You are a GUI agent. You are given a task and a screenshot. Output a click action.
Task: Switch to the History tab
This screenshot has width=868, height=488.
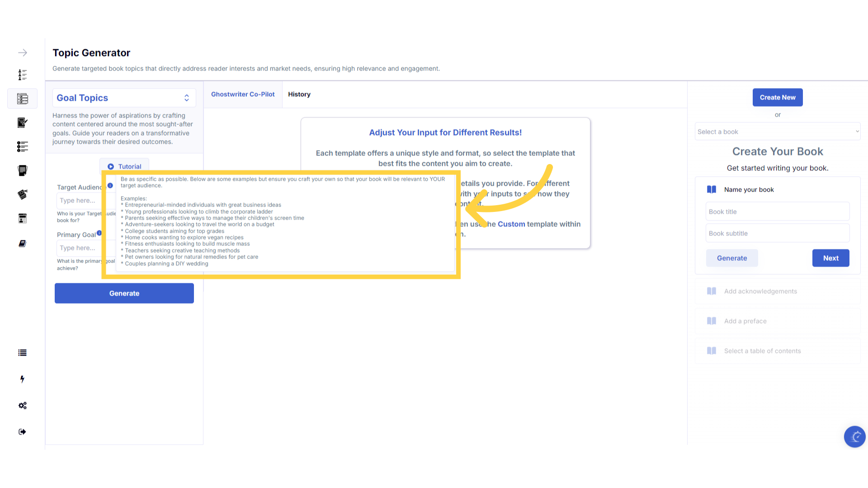click(299, 94)
